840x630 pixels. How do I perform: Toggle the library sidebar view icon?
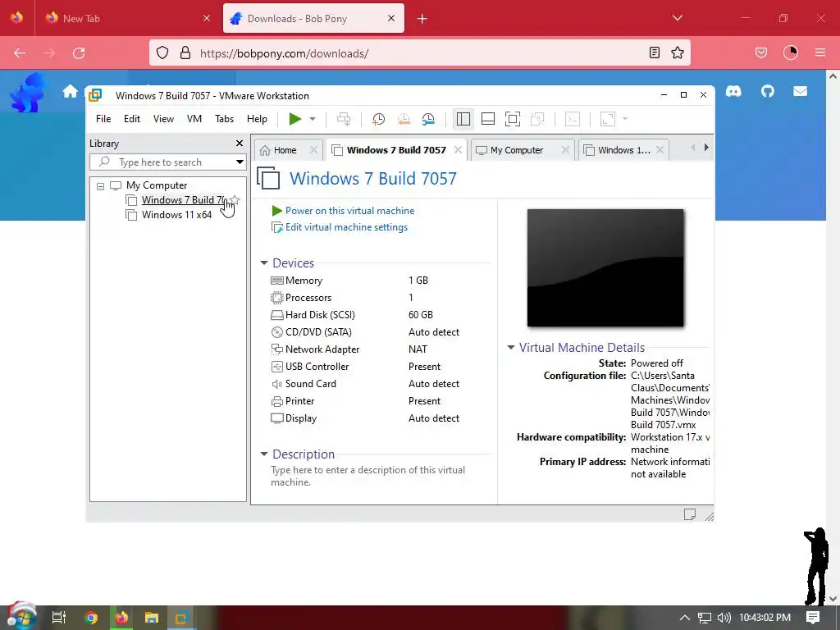463,119
